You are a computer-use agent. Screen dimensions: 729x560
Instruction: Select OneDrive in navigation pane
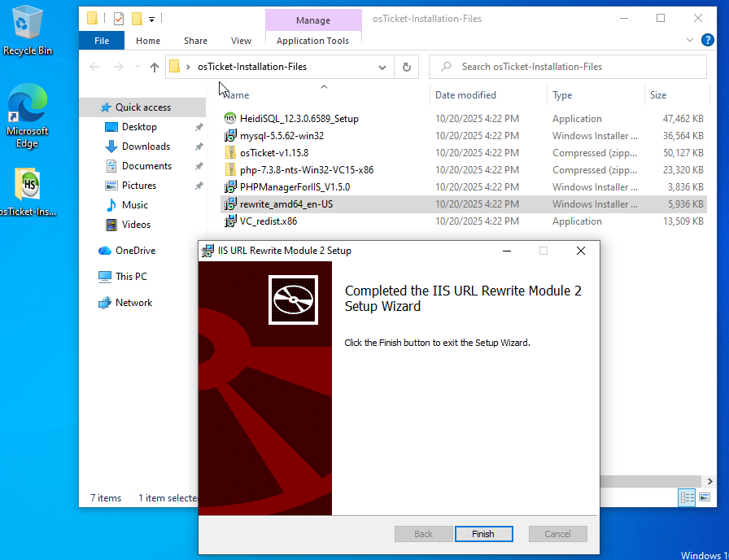(135, 251)
